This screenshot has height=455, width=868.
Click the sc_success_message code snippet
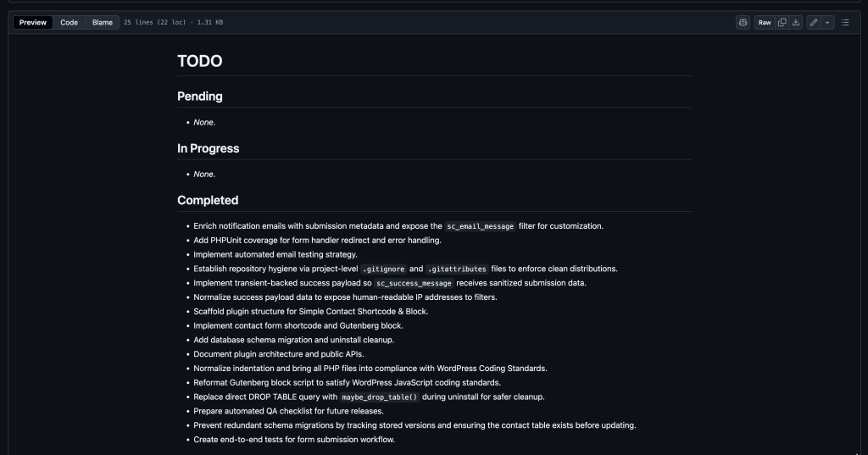click(414, 283)
